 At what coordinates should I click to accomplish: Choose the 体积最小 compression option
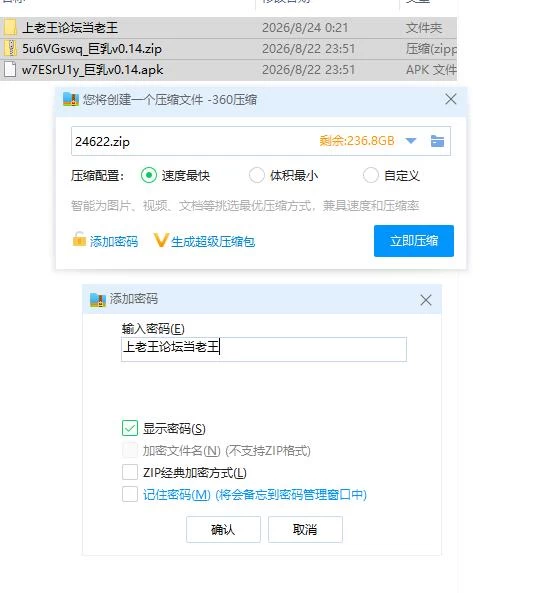tap(257, 175)
